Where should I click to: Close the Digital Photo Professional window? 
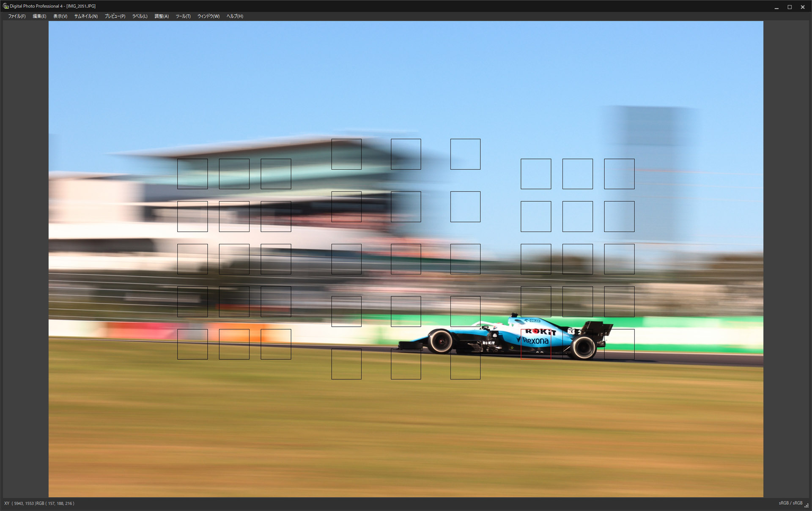coord(802,7)
